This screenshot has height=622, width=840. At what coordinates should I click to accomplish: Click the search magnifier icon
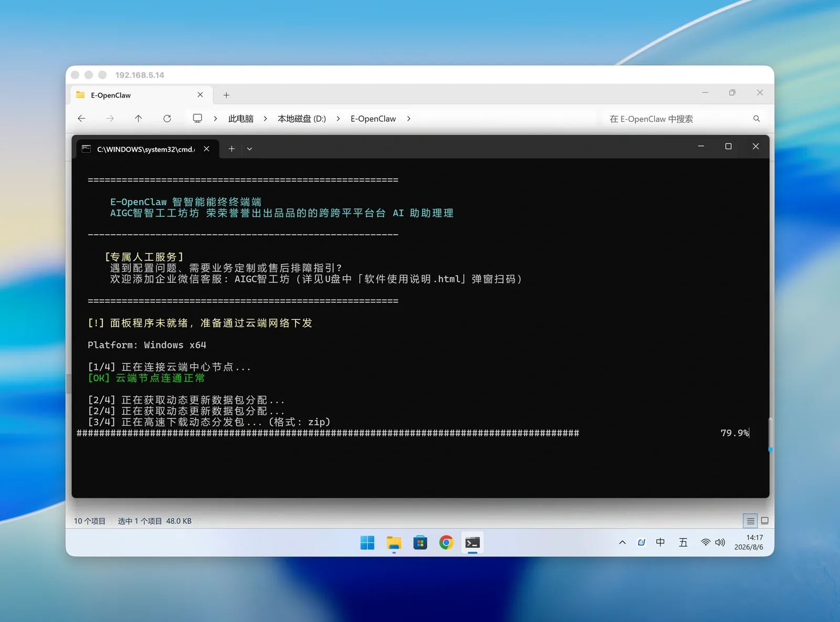tap(757, 119)
